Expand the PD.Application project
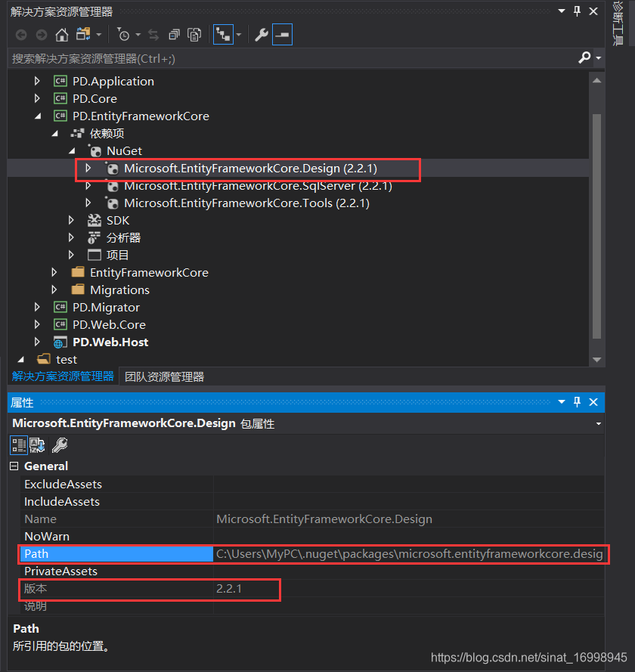 tap(37, 81)
